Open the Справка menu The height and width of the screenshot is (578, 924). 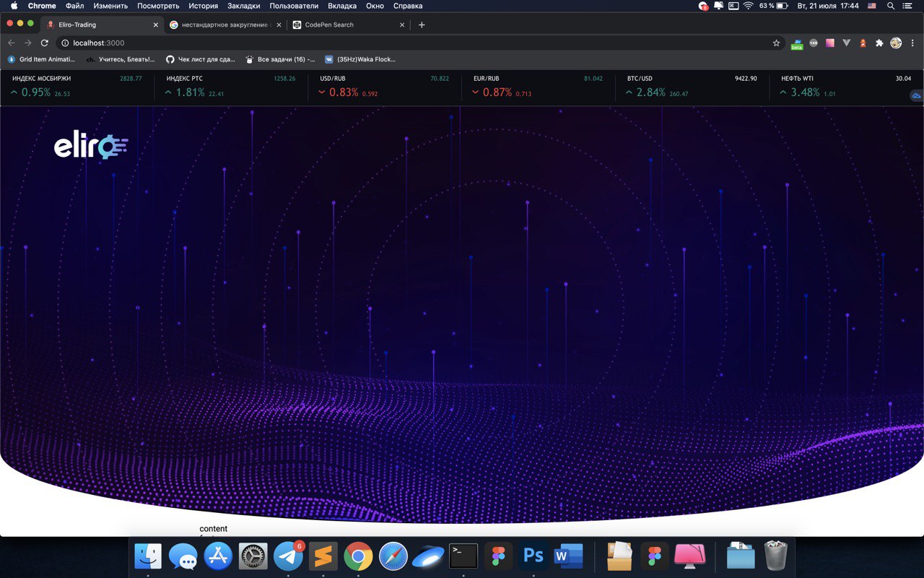tap(408, 6)
